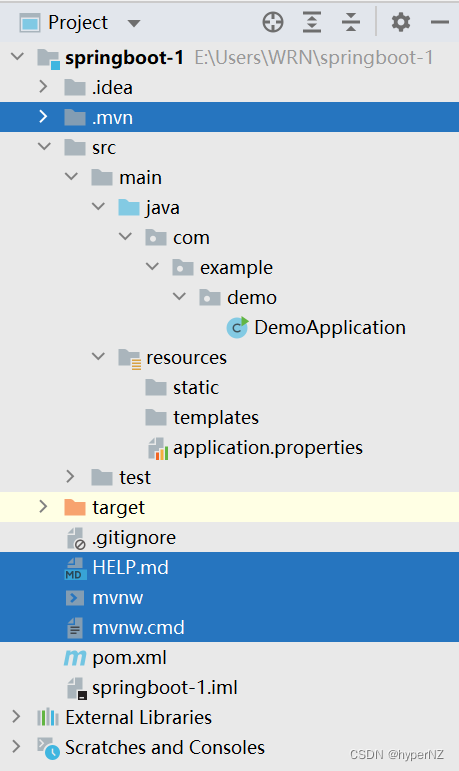Image resolution: width=459 pixels, height=771 pixels.
Task: Click the External Libraries icon
Action: tap(48, 717)
